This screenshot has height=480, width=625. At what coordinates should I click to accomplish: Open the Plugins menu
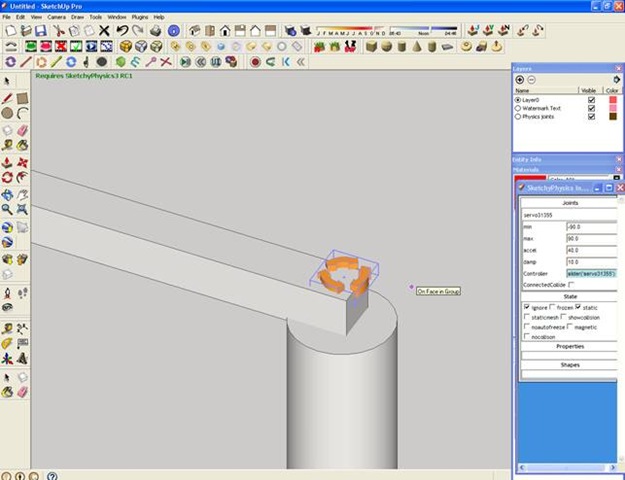(x=140, y=17)
